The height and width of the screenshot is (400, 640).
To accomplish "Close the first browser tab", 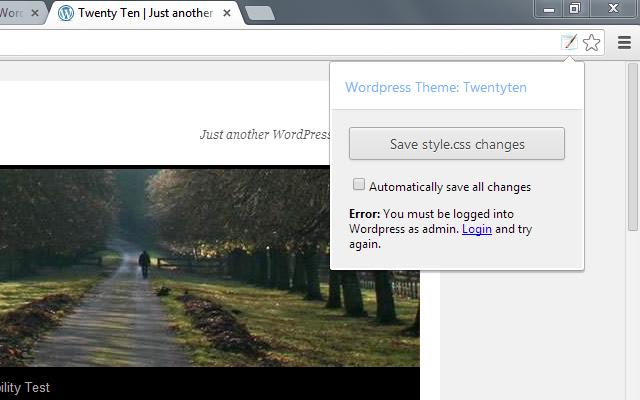I will tap(35, 13).
